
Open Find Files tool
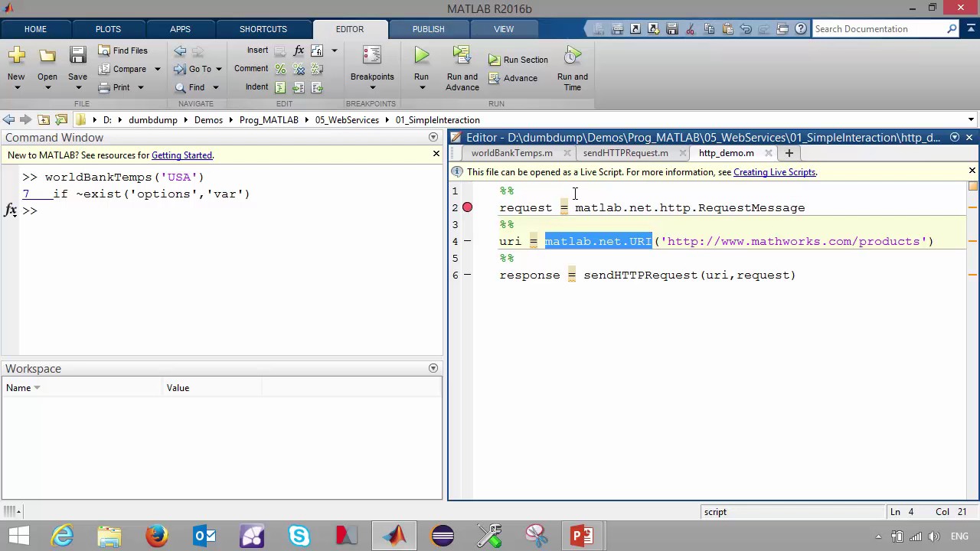click(122, 51)
